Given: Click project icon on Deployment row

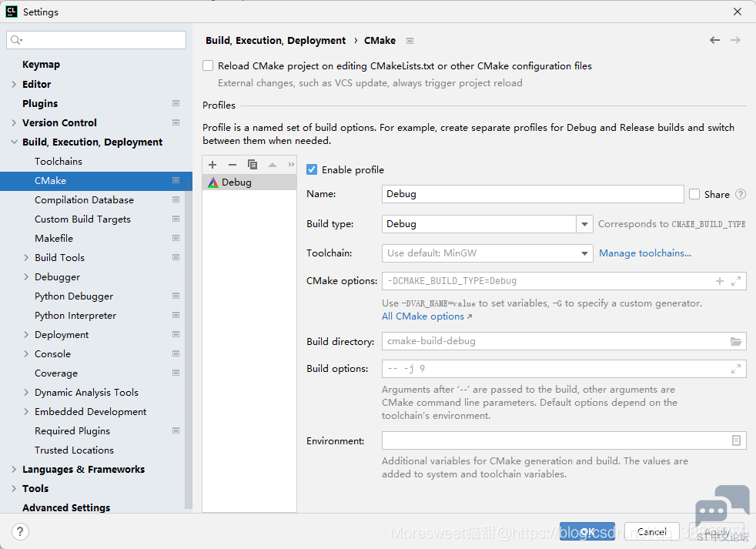Looking at the screenshot, I should coord(176,334).
